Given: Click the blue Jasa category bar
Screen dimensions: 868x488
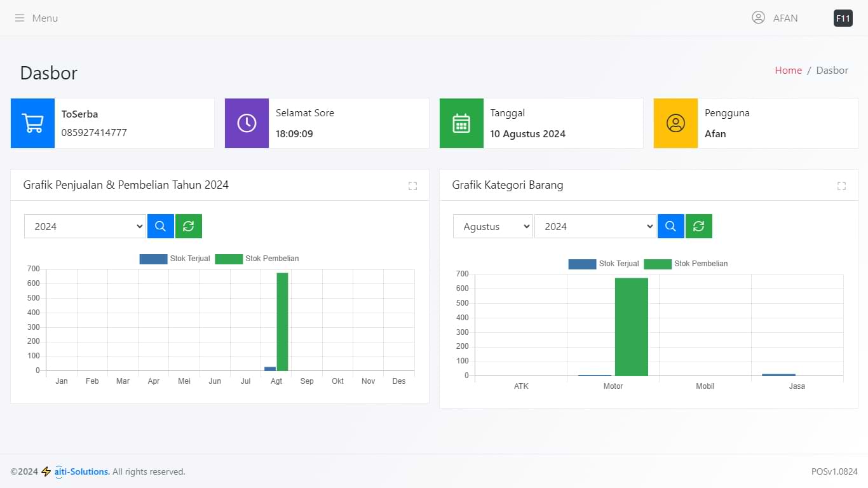Looking at the screenshot, I should [778, 374].
